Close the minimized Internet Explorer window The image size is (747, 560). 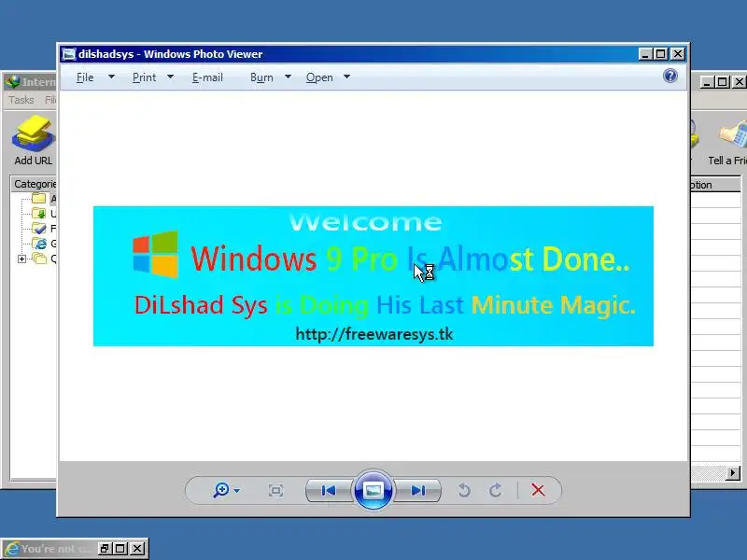click(137, 549)
